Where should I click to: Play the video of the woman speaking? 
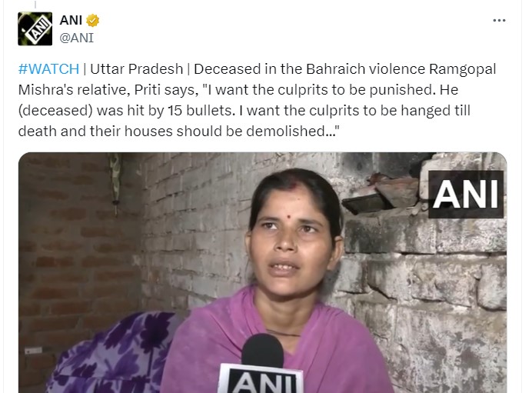point(263,272)
